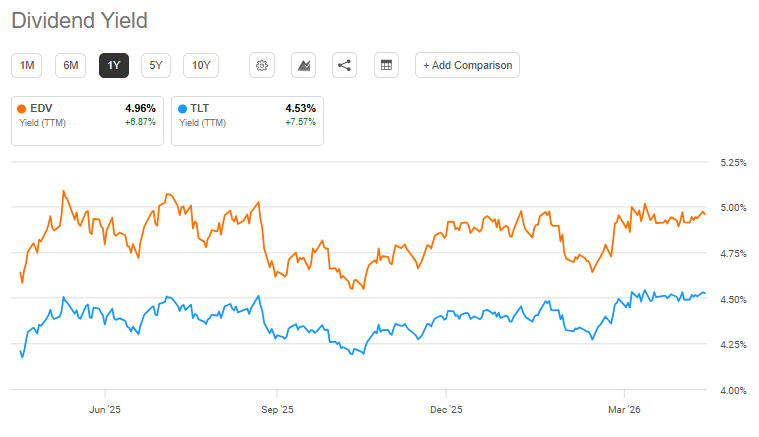Screen dimensions: 759x437
Task: Select the 1M time range
Action: click(x=28, y=65)
